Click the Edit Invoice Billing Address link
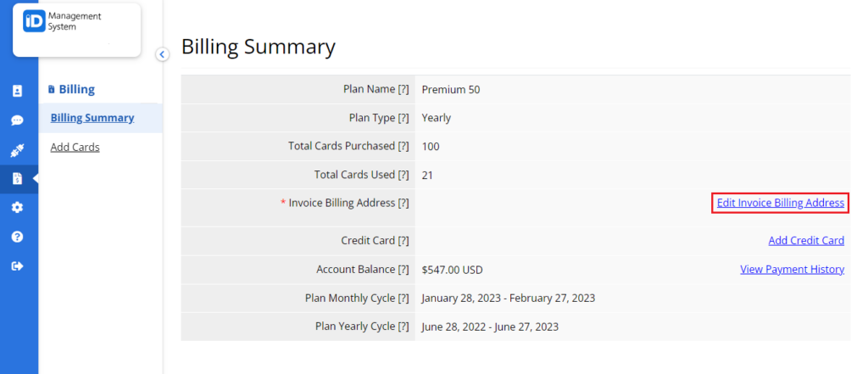The image size is (868, 374). click(781, 203)
